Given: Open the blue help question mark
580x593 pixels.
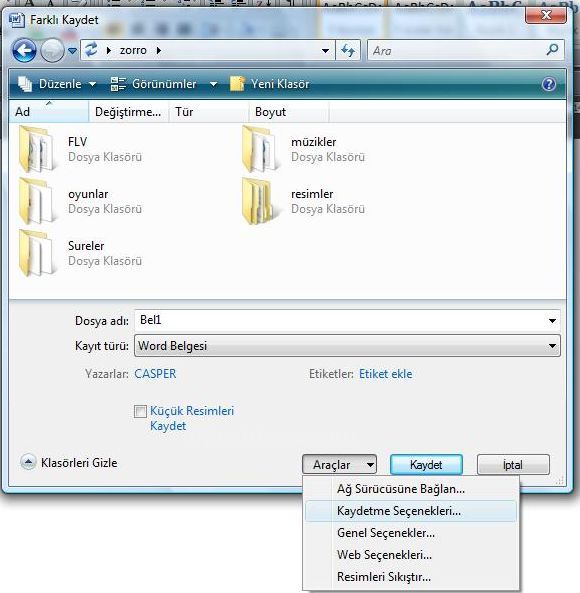Looking at the screenshot, I should [549, 84].
